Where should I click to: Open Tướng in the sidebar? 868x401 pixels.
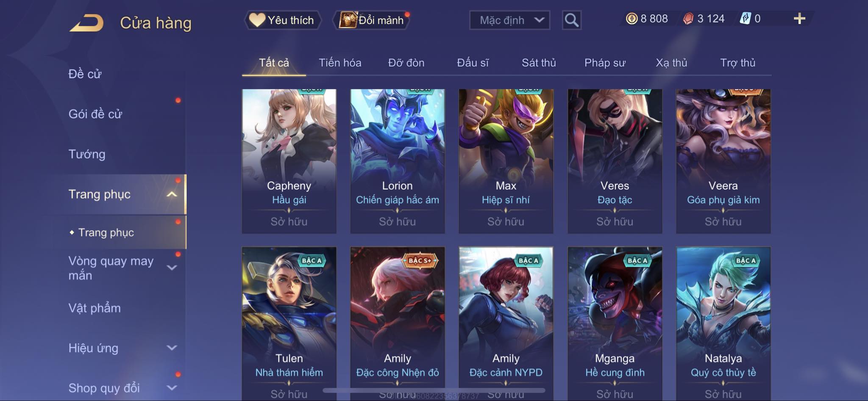point(87,154)
